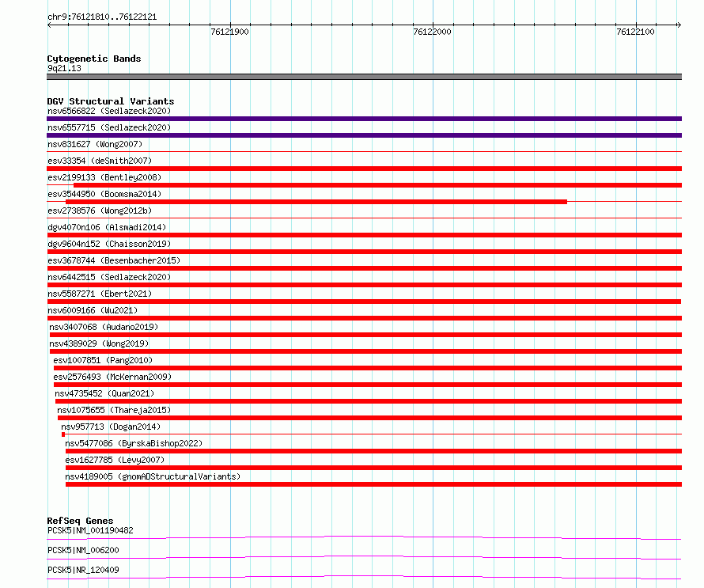Click the Cytogenetic Bands track heading
Viewport: 704px width, 588px height.
94,59
